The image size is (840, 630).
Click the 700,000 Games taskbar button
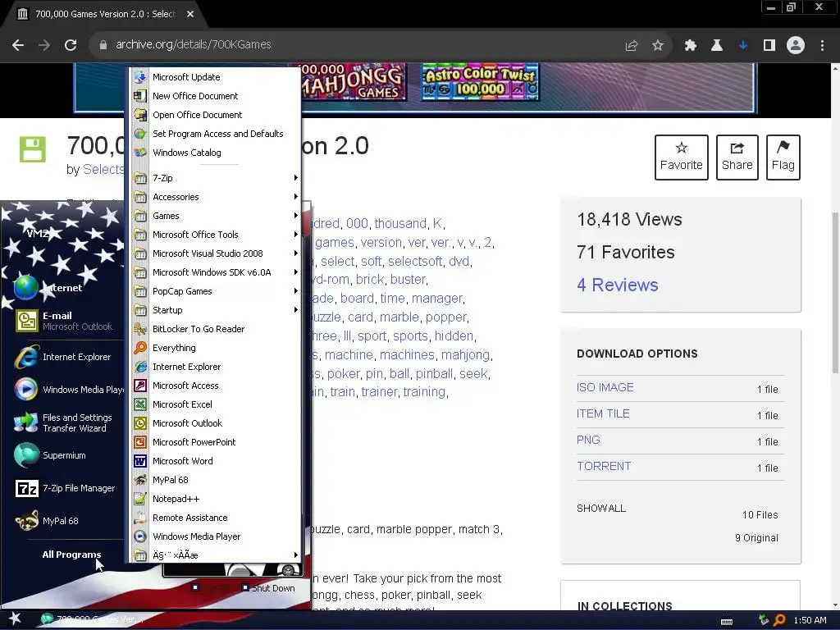92,619
